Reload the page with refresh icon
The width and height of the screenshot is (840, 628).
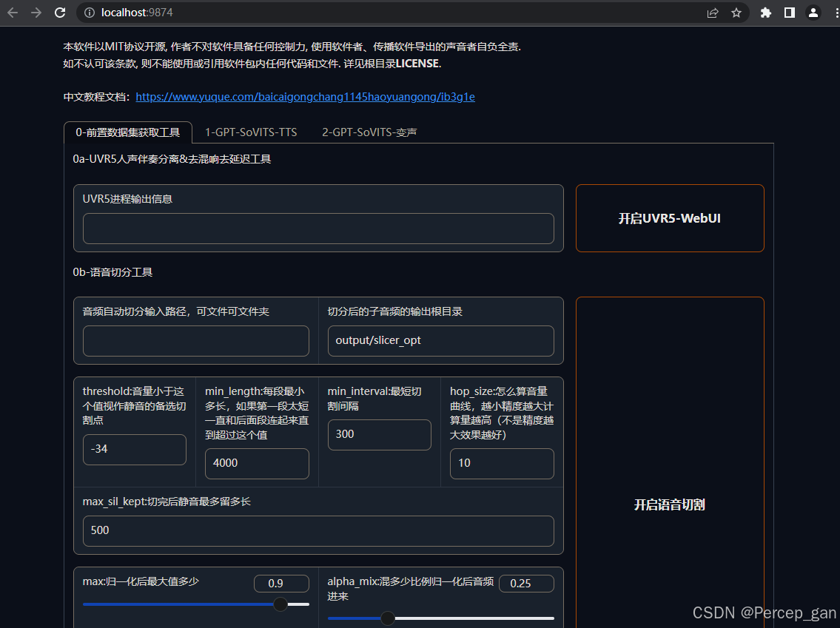tap(60, 13)
